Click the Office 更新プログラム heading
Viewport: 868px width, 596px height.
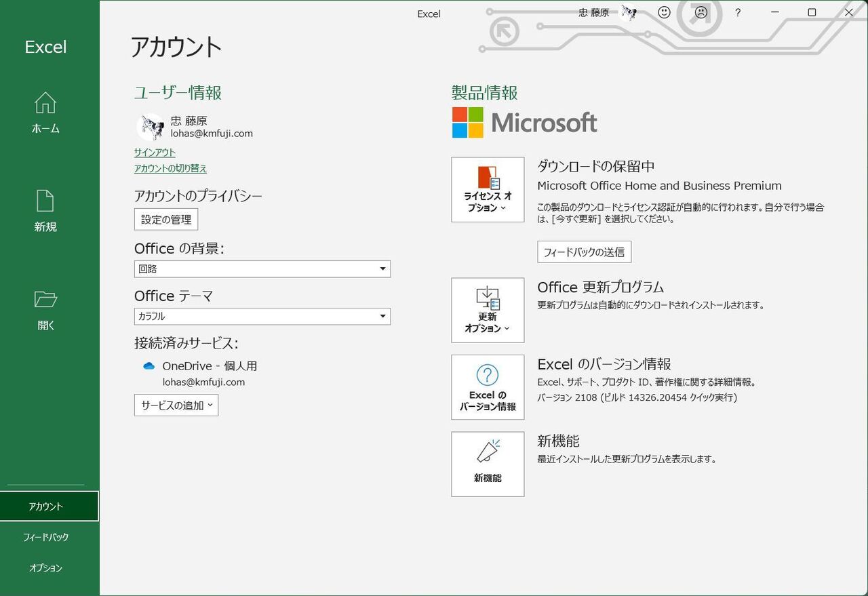point(600,287)
